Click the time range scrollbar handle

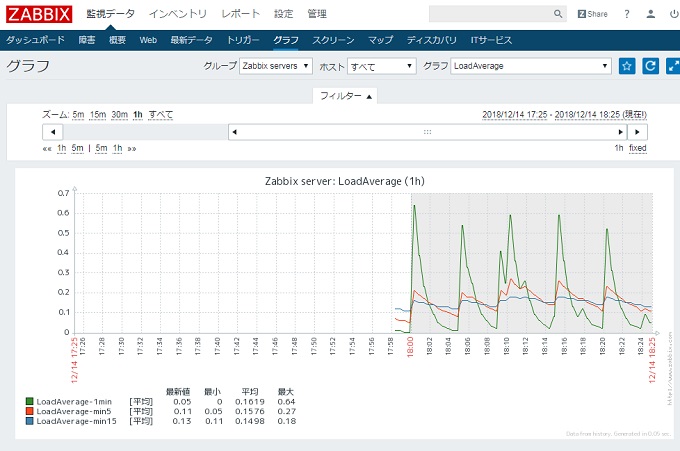pyautogui.click(x=427, y=132)
